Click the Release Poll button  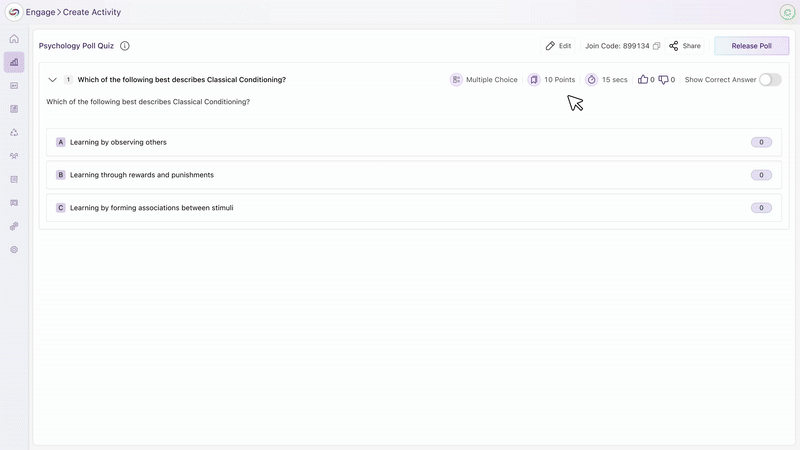coord(751,46)
